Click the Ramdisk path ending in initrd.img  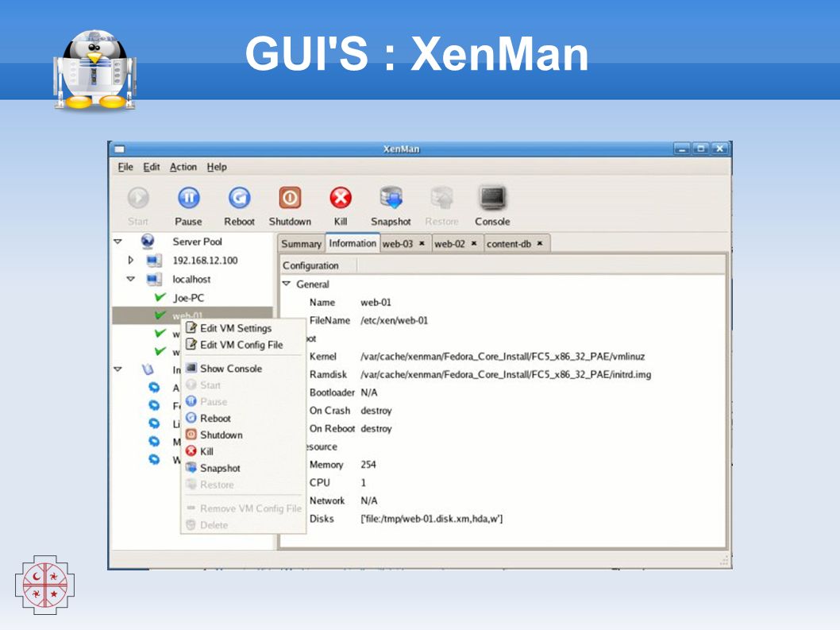click(x=506, y=375)
